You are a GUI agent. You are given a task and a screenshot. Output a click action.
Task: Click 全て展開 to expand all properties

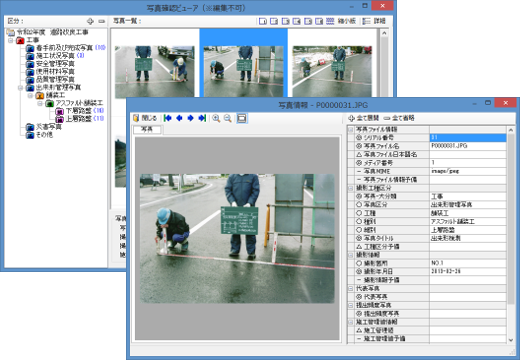(364, 118)
